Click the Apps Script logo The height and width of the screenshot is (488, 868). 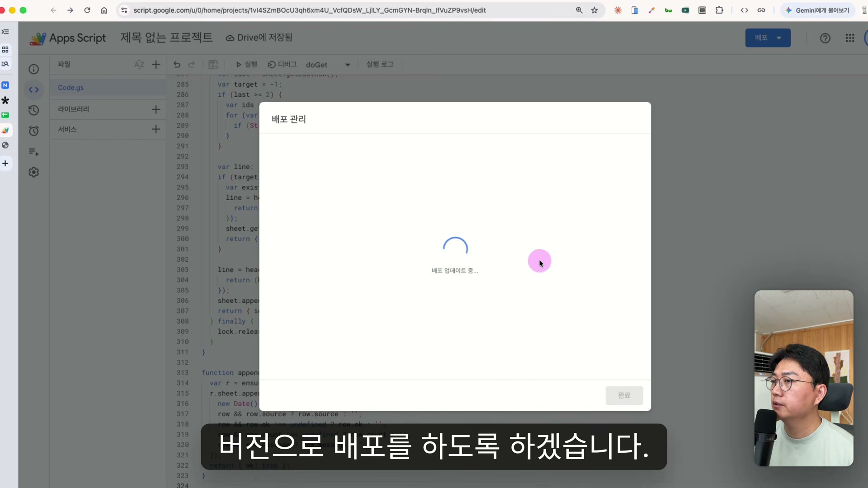tap(68, 38)
